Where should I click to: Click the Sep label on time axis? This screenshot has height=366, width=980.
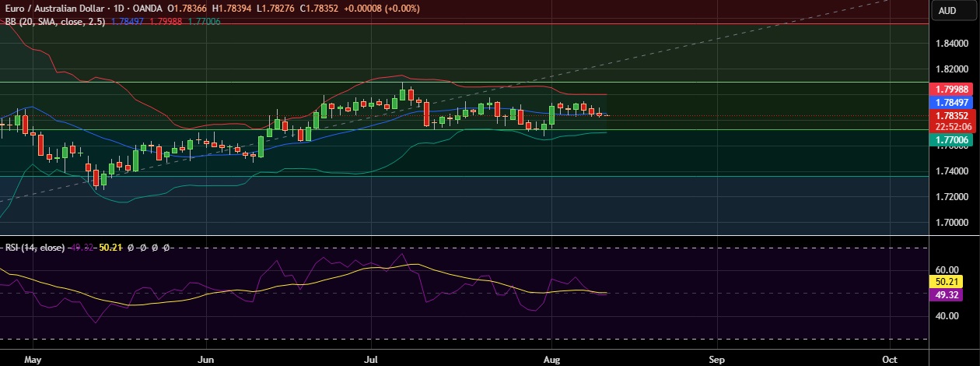(x=716, y=360)
